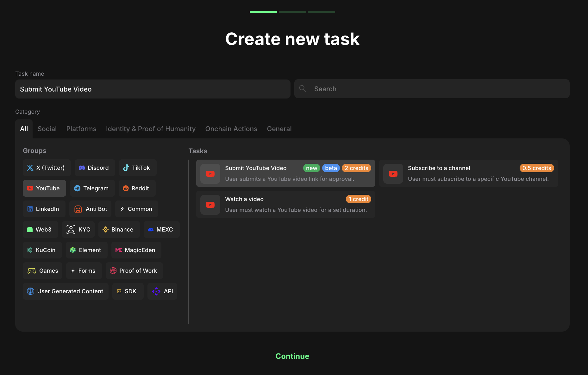Image resolution: width=588 pixels, height=375 pixels.
Task: Select the MagicEden group
Action: [136, 250]
